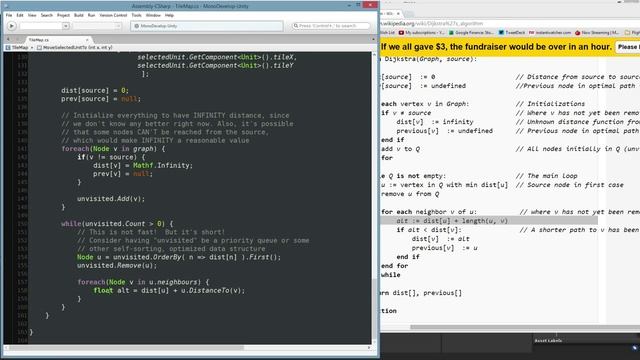Click the browser horizontal scrollbar thumb

click(525, 327)
